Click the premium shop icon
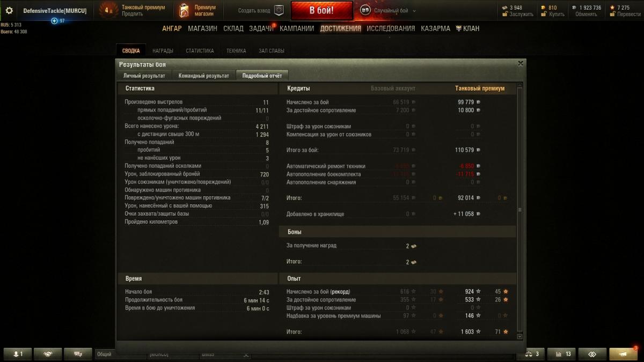Screen dimensions: 644x362 tap(184, 10)
